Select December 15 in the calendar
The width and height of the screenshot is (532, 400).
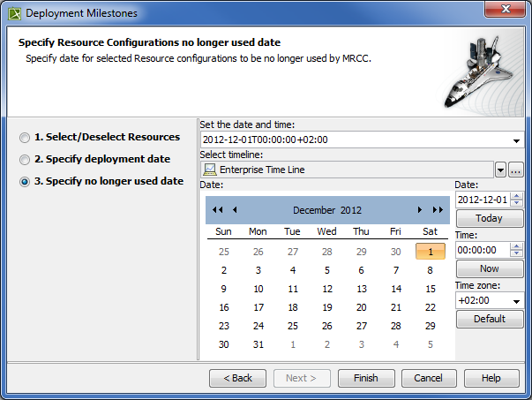click(431, 289)
